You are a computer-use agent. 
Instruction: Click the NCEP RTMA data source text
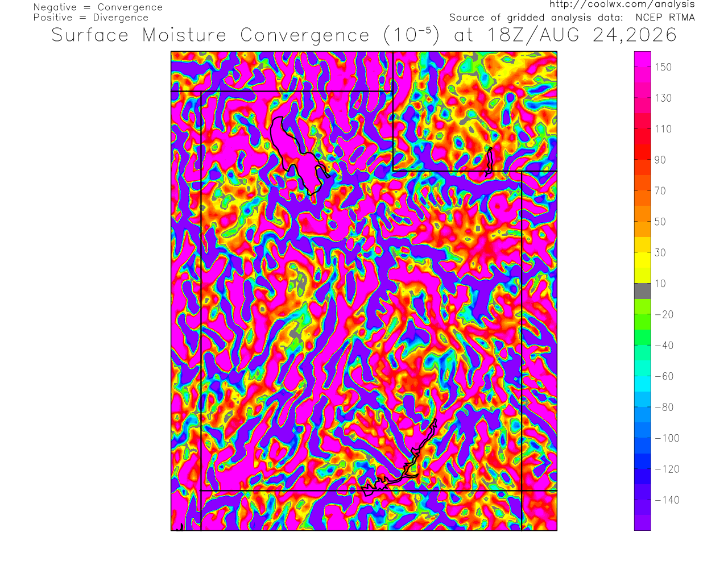[x=665, y=18]
